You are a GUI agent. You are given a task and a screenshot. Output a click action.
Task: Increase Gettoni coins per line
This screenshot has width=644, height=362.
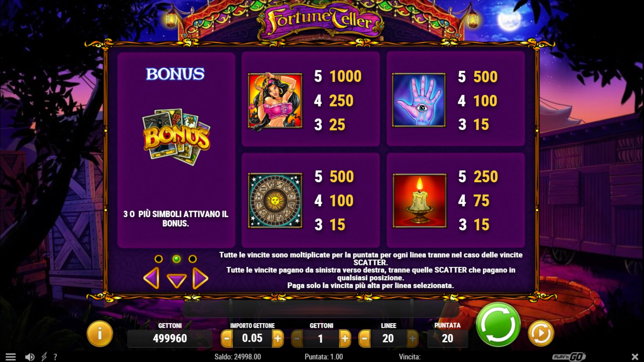(345, 339)
